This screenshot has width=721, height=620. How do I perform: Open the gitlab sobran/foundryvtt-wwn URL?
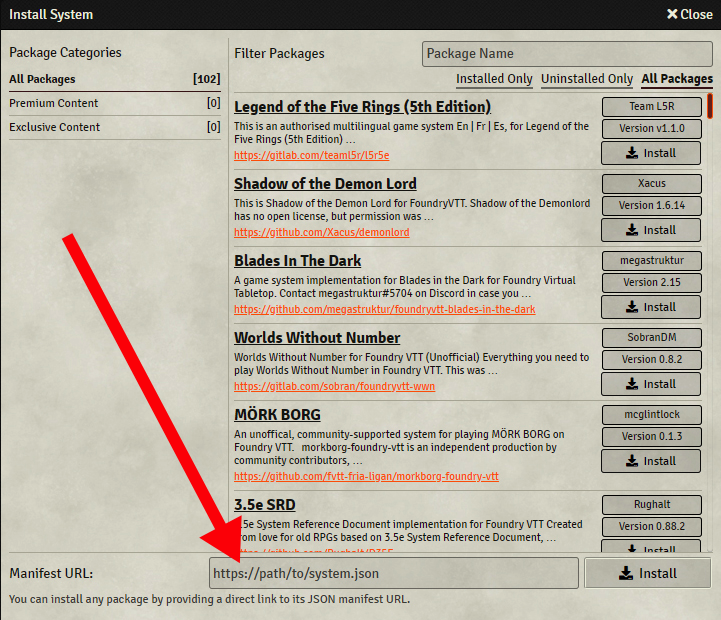click(x=334, y=386)
